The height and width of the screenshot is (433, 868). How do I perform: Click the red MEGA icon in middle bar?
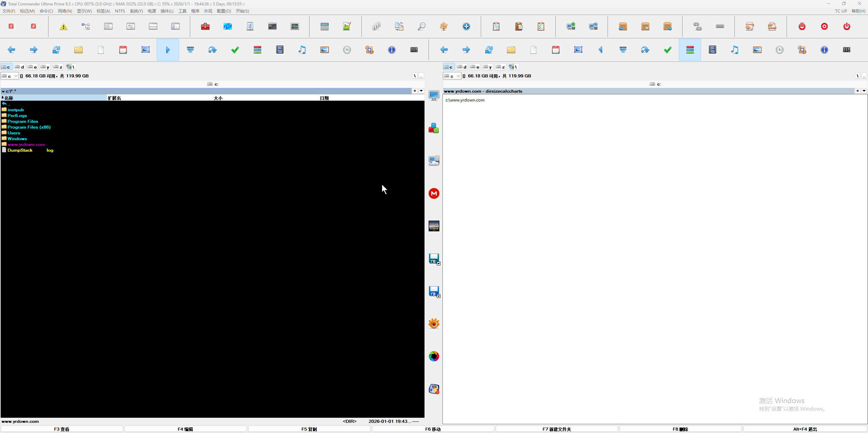click(434, 193)
